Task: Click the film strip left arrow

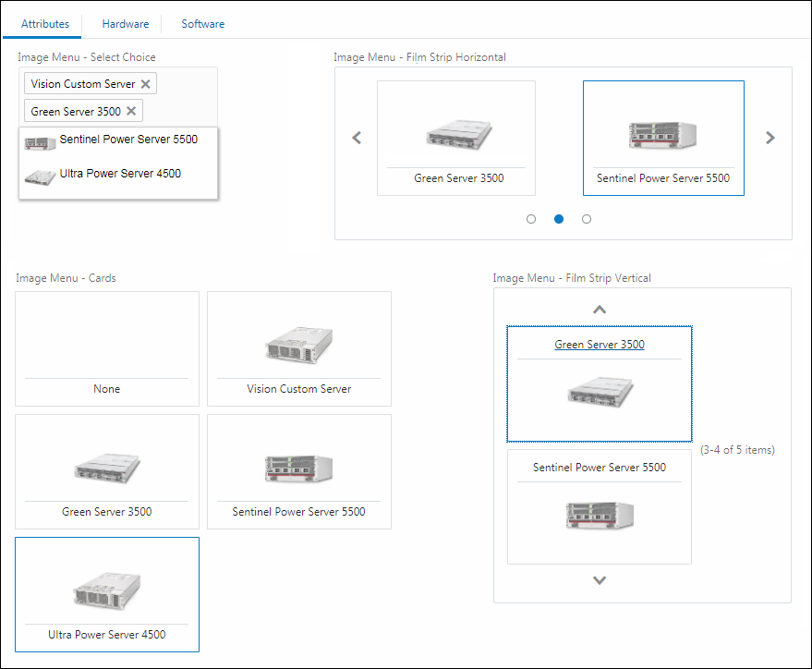Action: coord(357,139)
